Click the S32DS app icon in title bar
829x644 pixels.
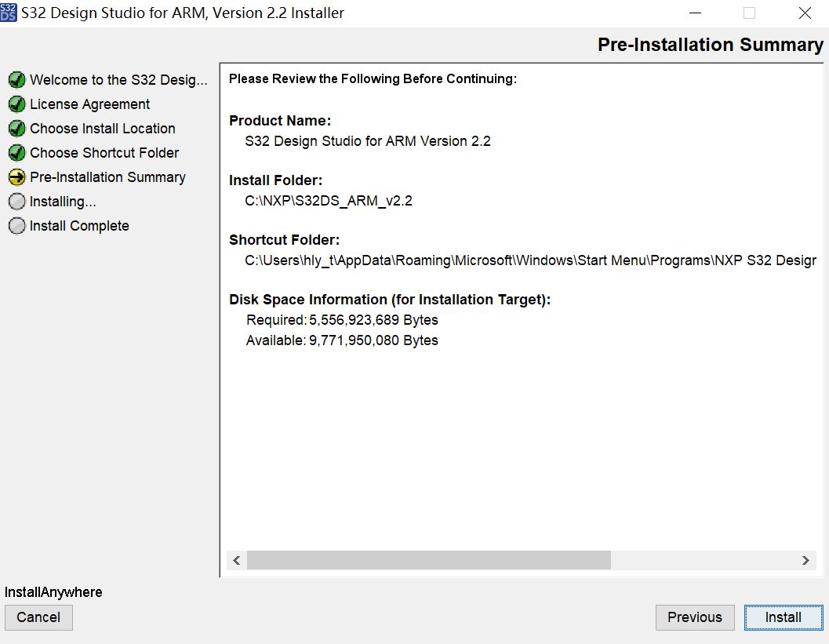click(x=9, y=13)
